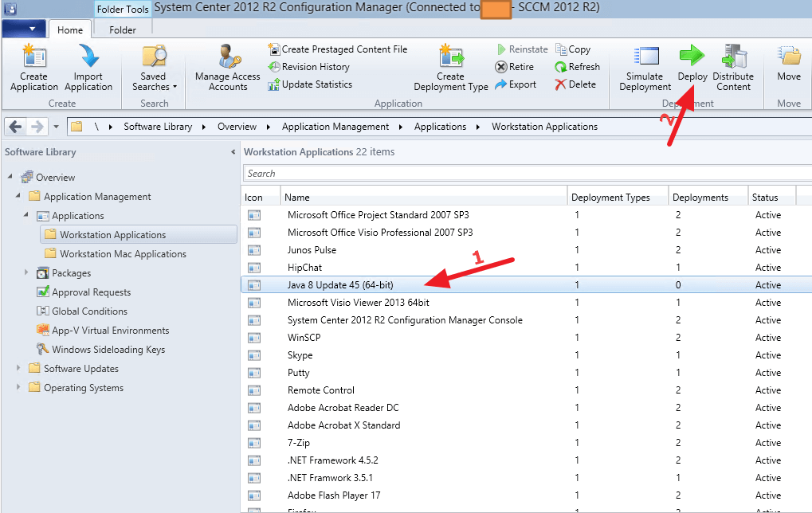Image resolution: width=812 pixels, height=513 pixels.
Task: Select Microsoft Visio Viewer 2013 64bit row
Action: [x=526, y=303]
